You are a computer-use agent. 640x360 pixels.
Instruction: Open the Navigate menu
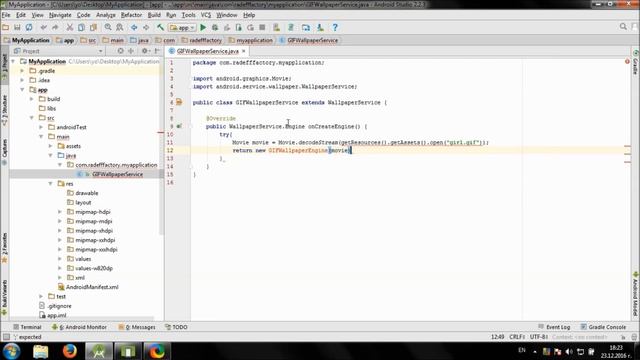pos(60,15)
